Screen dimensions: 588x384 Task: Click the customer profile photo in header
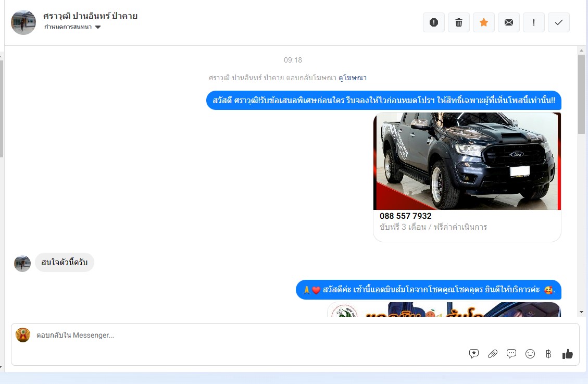pyautogui.click(x=23, y=22)
